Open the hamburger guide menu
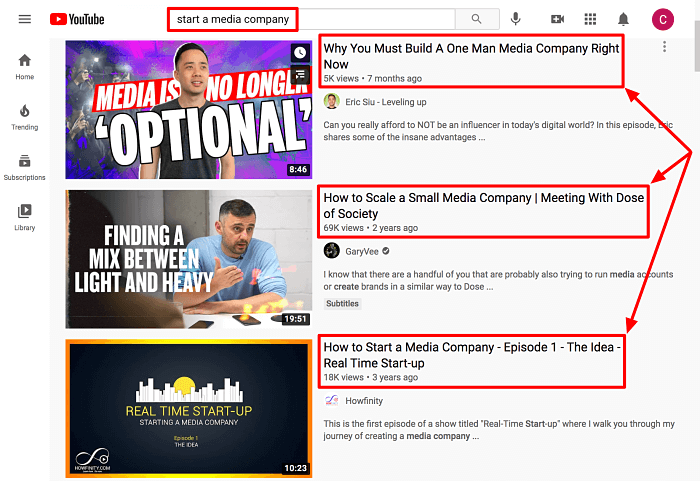The height and width of the screenshot is (481, 700). 25,19
